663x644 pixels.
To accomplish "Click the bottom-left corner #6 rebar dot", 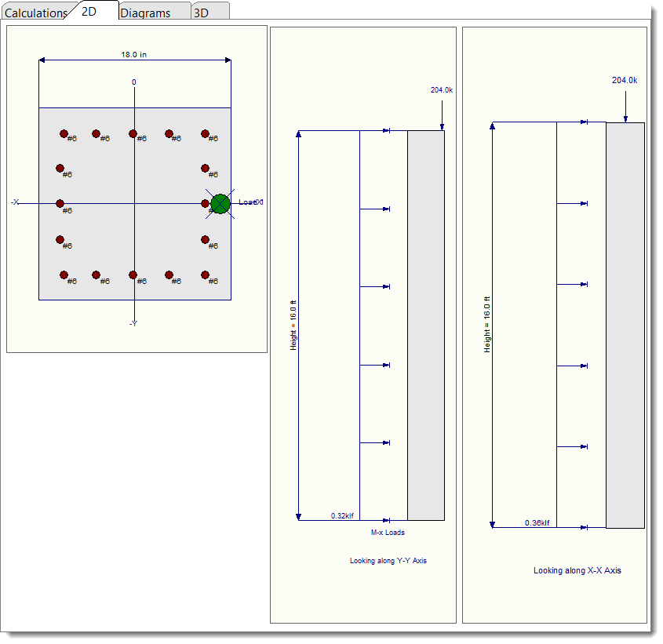I will (64, 275).
